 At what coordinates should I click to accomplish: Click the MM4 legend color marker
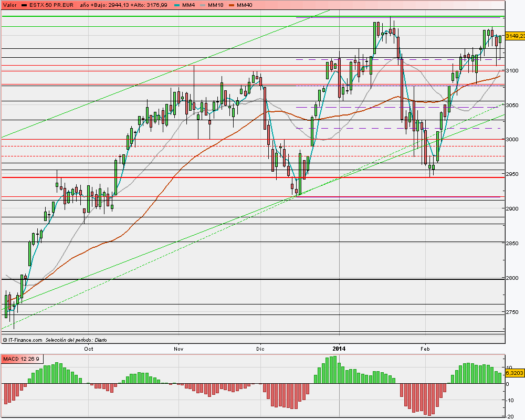(x=177, y=5)
